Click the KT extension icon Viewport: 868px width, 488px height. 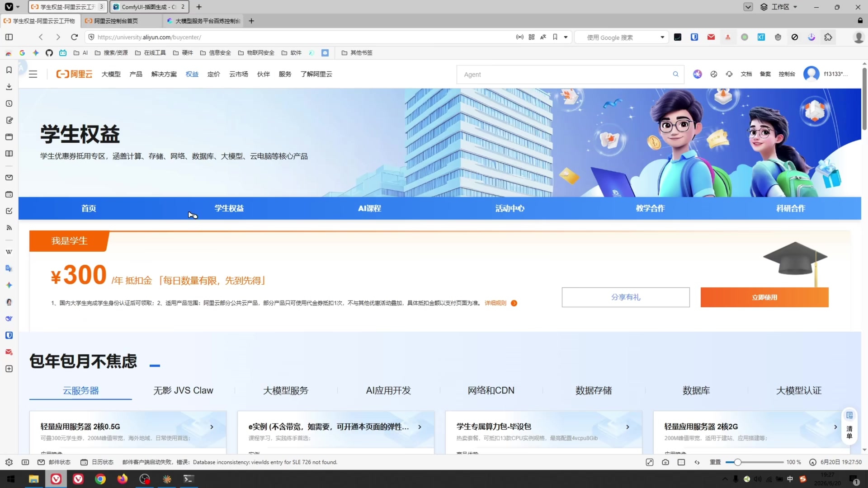[761, 37]
